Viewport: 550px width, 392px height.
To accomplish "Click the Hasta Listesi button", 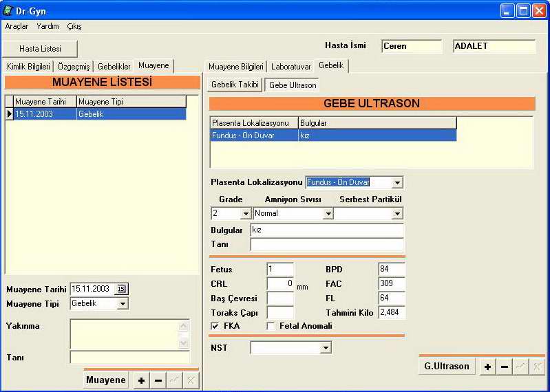I will 40,49.
